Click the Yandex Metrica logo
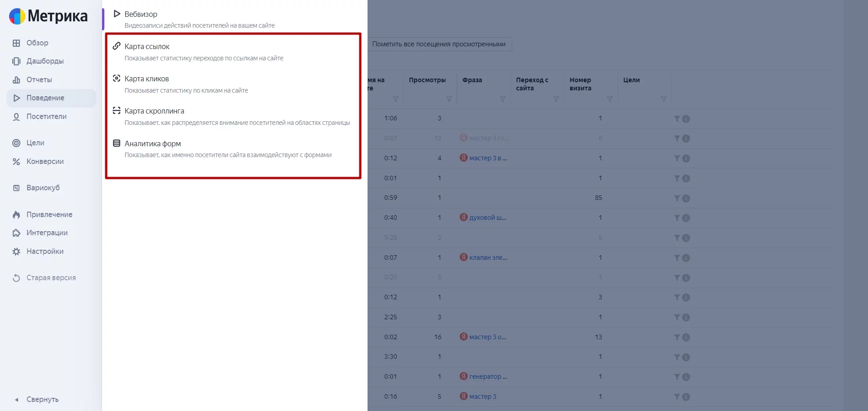 click(48, 16)
